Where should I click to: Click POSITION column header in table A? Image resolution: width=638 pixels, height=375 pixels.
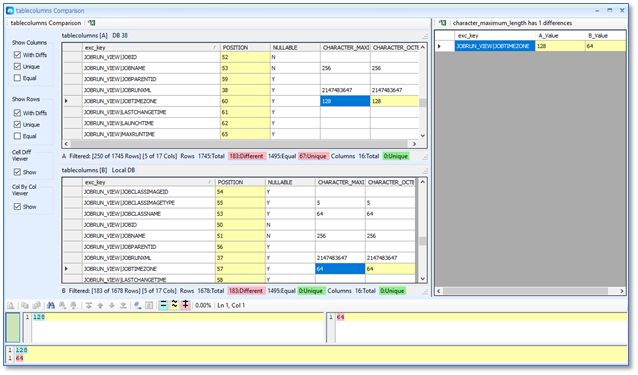tap(245, 48)
